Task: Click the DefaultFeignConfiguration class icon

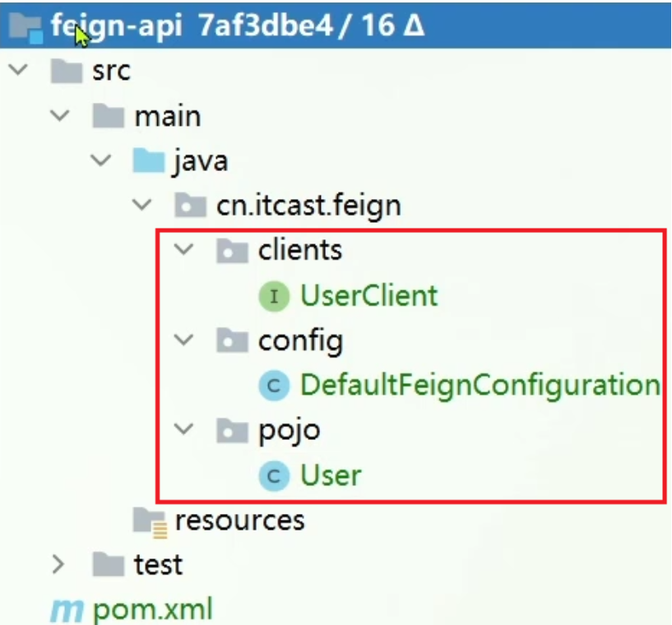Action: pos(274,385)
